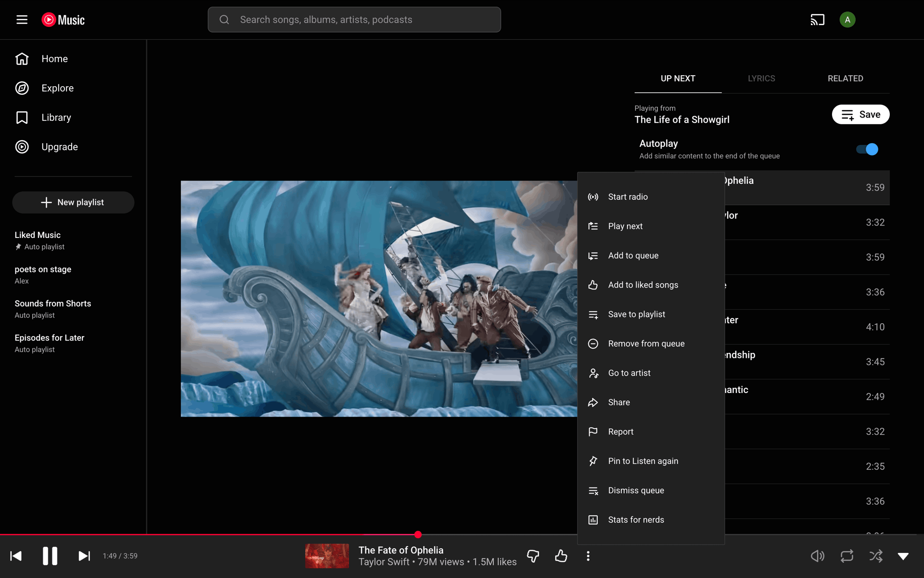Select queue track with duration 2:35
The height and width of the screenshot is (578, 924).
point(807,466)
